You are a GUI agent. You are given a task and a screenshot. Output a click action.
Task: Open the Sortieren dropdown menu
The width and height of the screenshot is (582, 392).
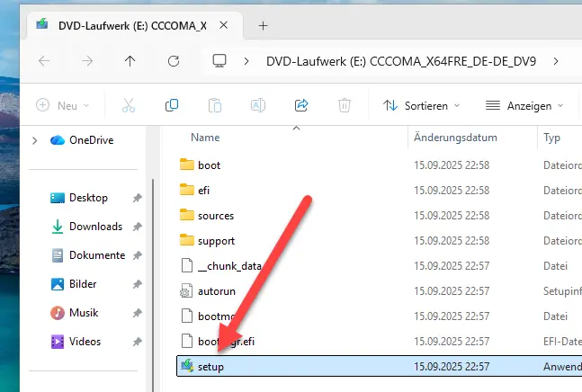[x=421, y=105]
